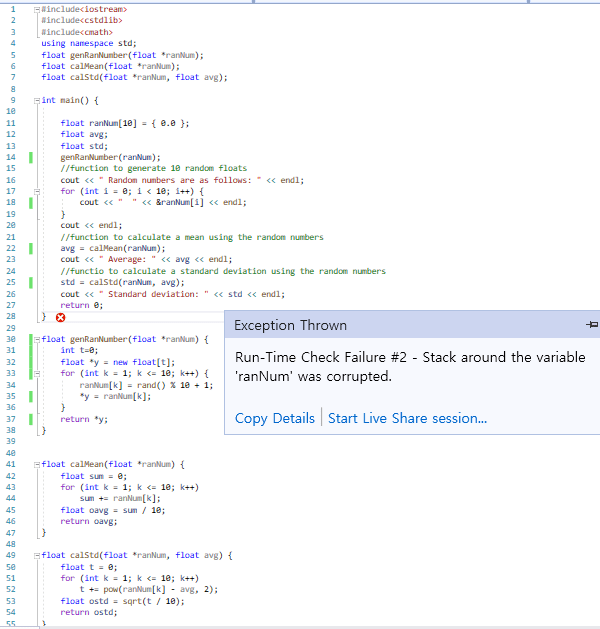Click the red exception error icon

60,317
